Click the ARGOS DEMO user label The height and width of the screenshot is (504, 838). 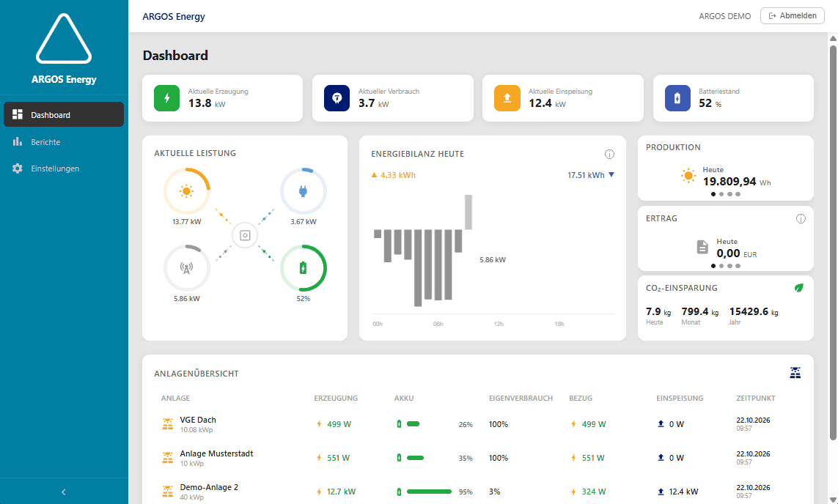[724, 16]
